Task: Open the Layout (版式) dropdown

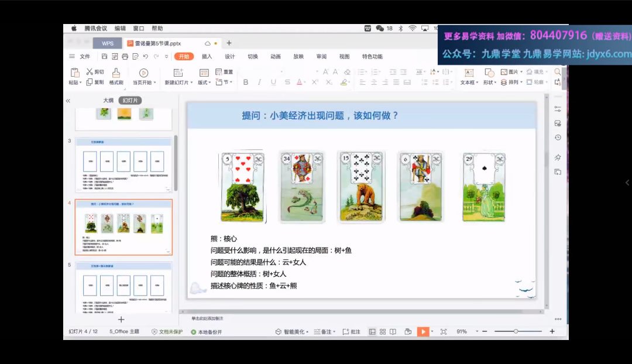Action: click(204, 83)
